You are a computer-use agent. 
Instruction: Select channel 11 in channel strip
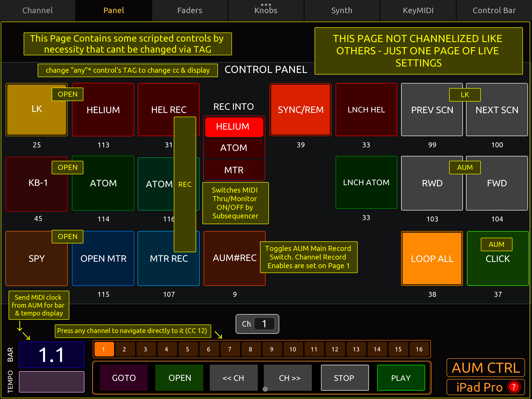(x=314, y=349)
